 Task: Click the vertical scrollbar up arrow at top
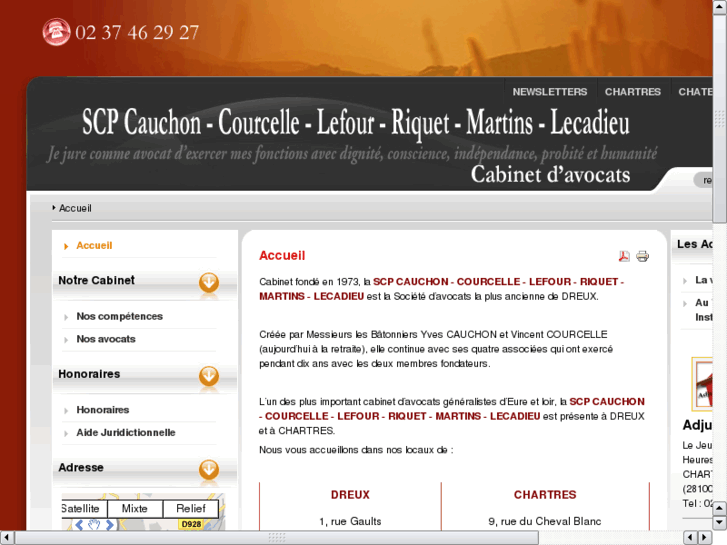coord(720,6)
